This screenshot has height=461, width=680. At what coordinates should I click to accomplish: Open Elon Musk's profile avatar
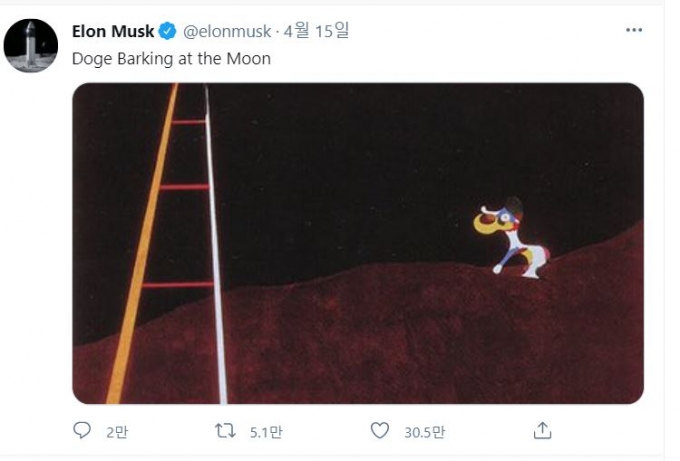31,45
